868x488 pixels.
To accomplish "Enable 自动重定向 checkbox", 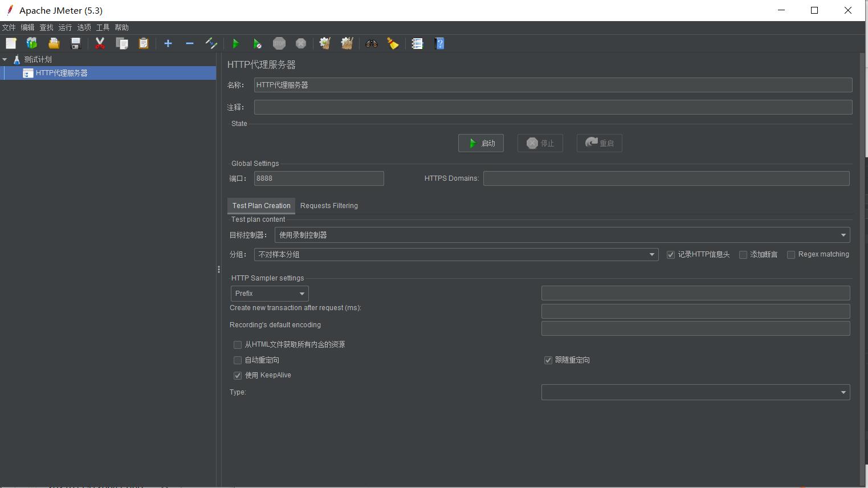I will point(238,360).
